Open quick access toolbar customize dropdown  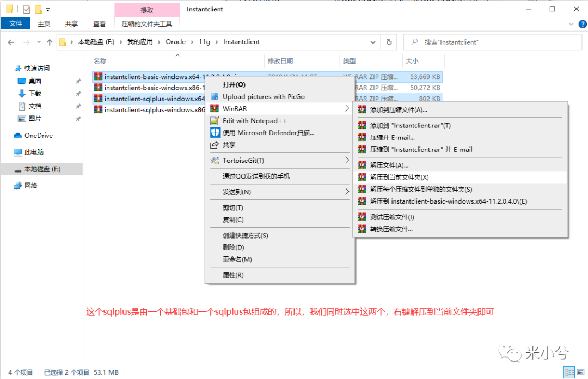(x=47, y=9)
